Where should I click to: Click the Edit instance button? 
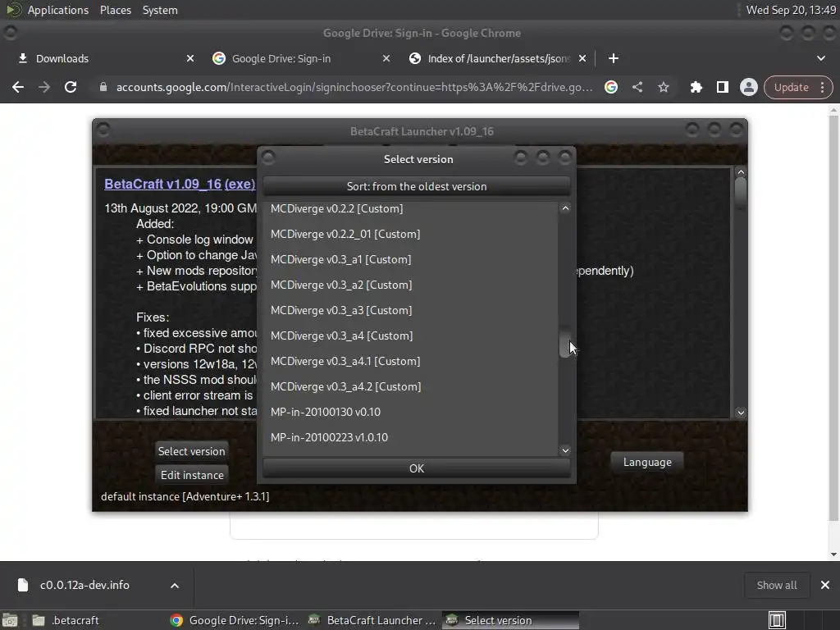pyautogui.click(x=192, y=475)
